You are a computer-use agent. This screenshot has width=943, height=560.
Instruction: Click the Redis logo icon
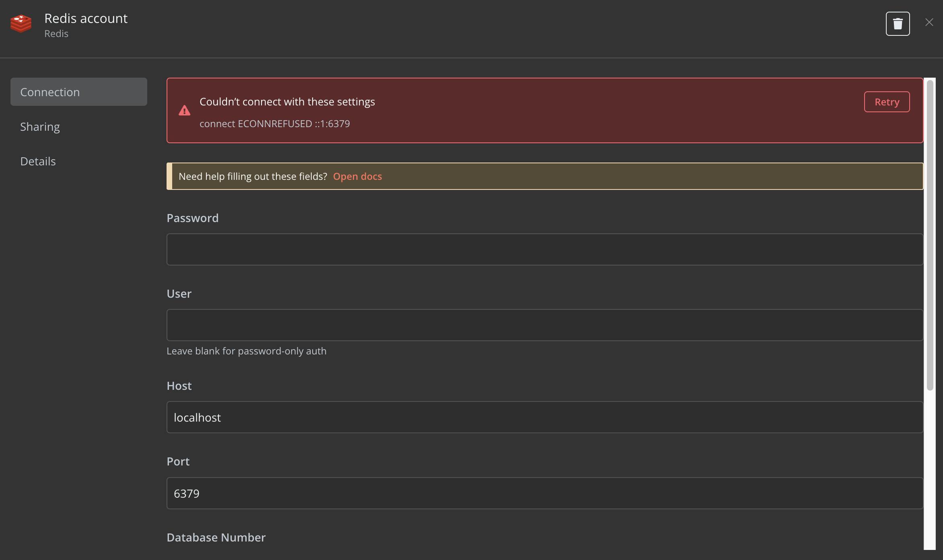pyautogui.click(x=21, y=23)
